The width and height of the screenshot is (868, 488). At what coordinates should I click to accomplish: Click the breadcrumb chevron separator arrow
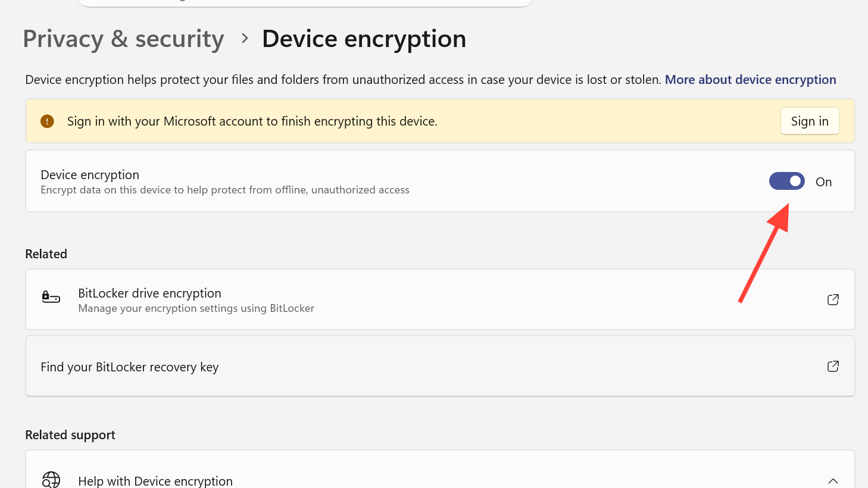coord(244,39)
